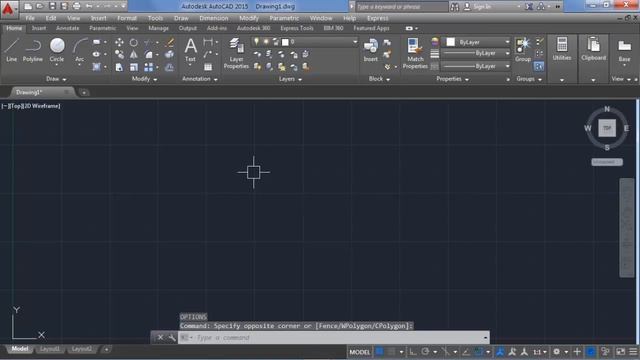
Task: Click the Copy tool in Modify panel
Action: coord(119,55)
